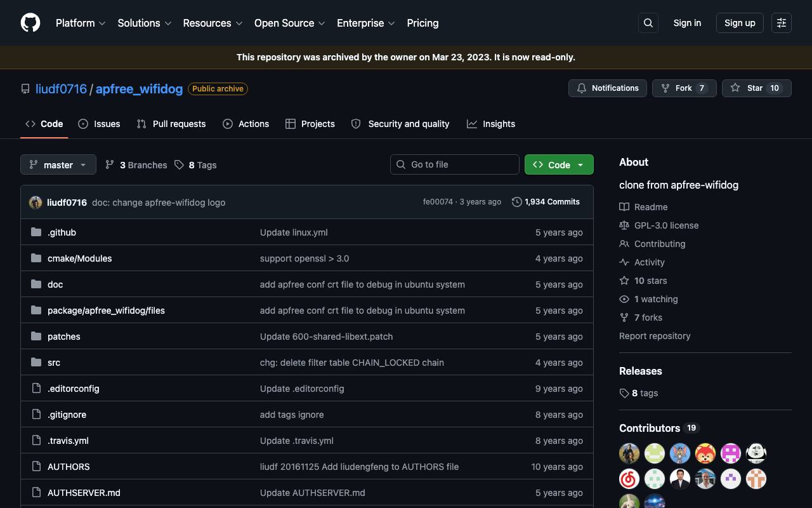Click the Sign up button
This screenshot has height=508, width=812.
pyautogui.click(x=740, y=23)
